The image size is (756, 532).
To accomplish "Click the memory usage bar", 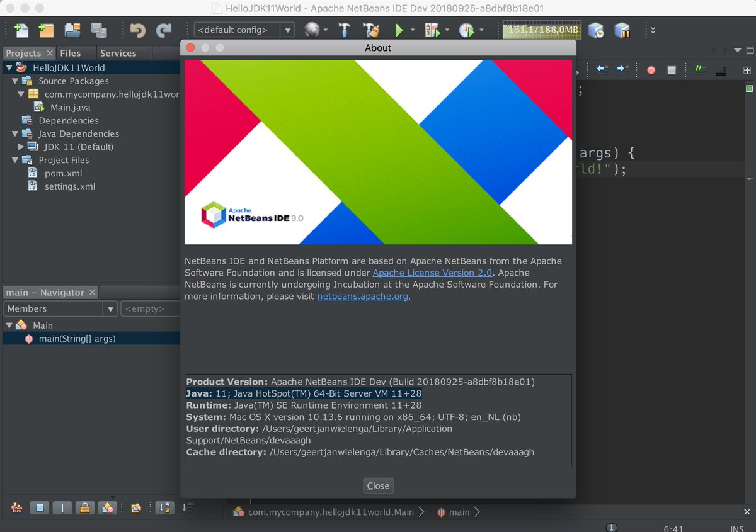I will 541,30.
